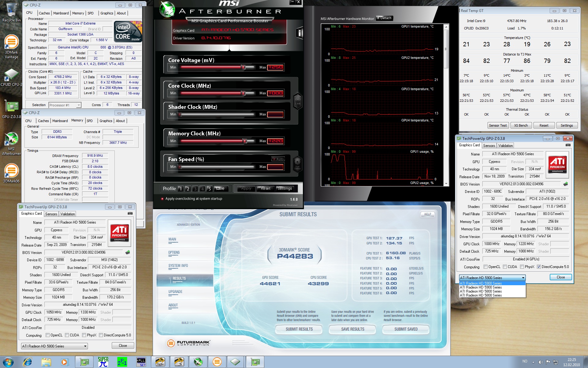588x368 pixels.
Task: Launch 3DMark Vantage from the desktop
Action: 11,46
